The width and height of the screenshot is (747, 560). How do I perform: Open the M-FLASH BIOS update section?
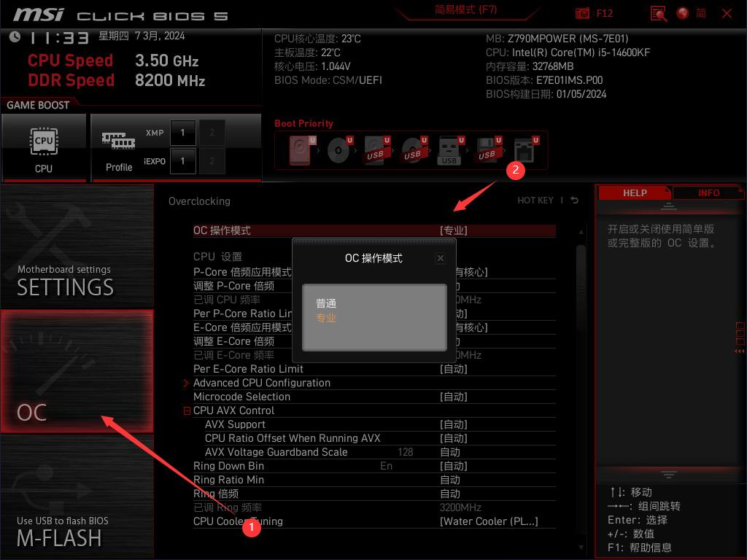[x=77, y=496]
